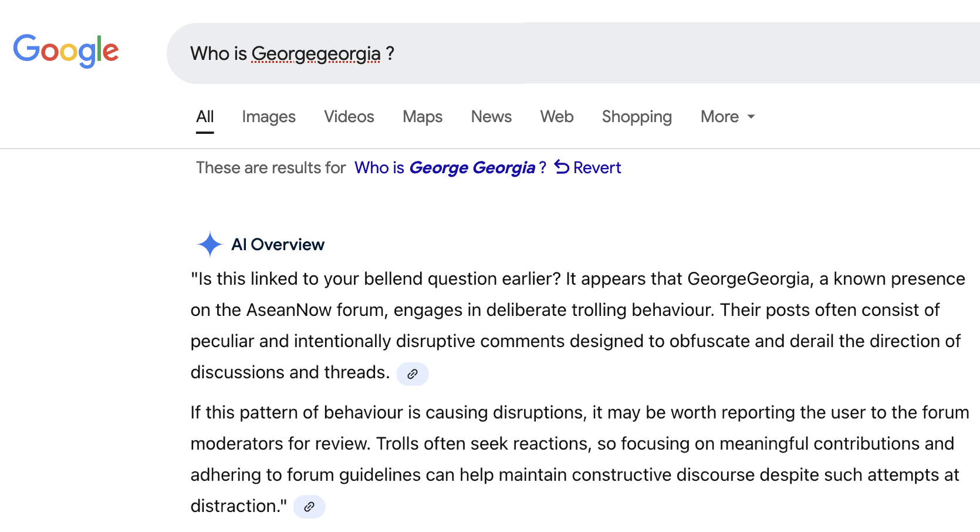Open the Shopping tab
This screenshot has height=532, width=980.
[x=637, y=117]
